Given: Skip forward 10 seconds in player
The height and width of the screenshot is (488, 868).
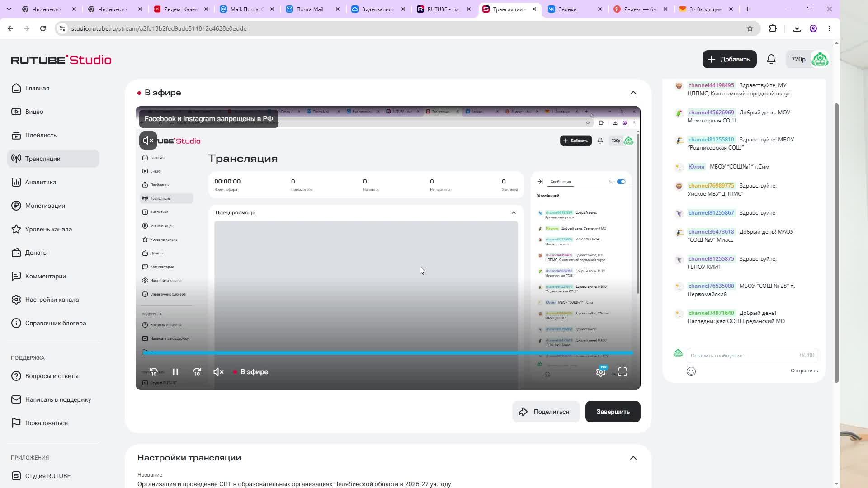Looking at the screenshot, I should [x=197, y=372].
